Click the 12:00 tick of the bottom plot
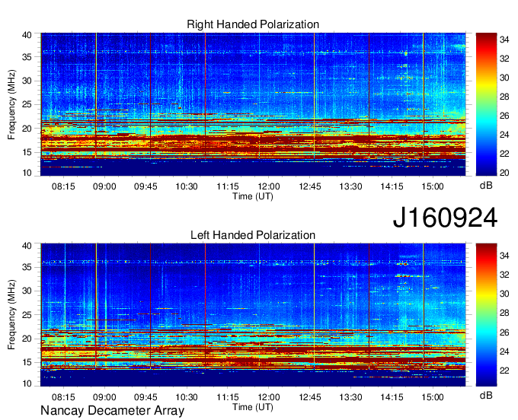The image size is (518, 420). tap(269, 397)
